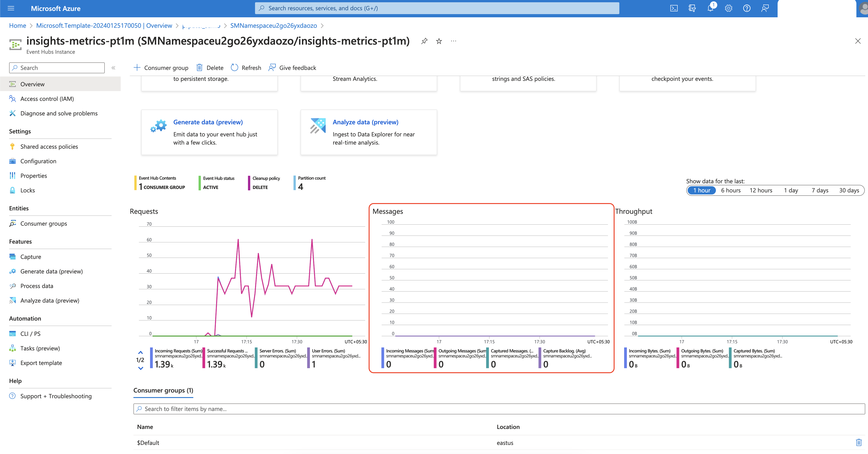868x454 pixels.
Task: Collapse the left sidebar menu
Action: 114,68
